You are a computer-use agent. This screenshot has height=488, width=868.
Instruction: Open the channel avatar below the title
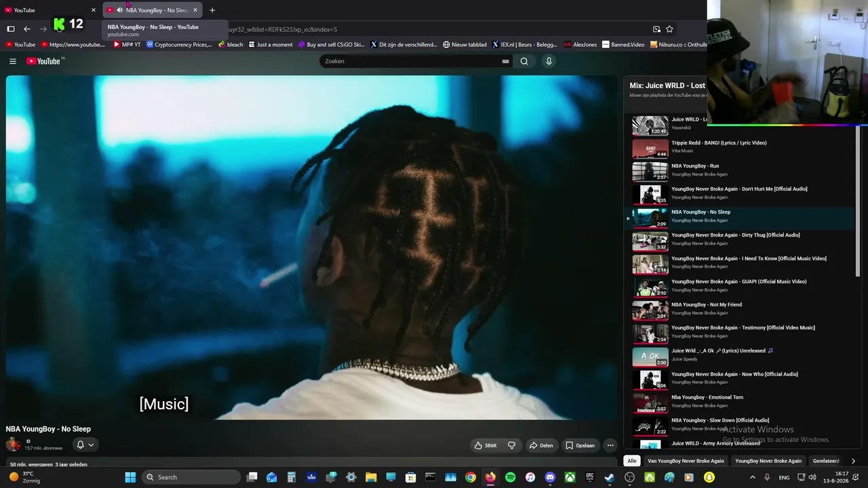pyautogui.click(x=13, y=445)
